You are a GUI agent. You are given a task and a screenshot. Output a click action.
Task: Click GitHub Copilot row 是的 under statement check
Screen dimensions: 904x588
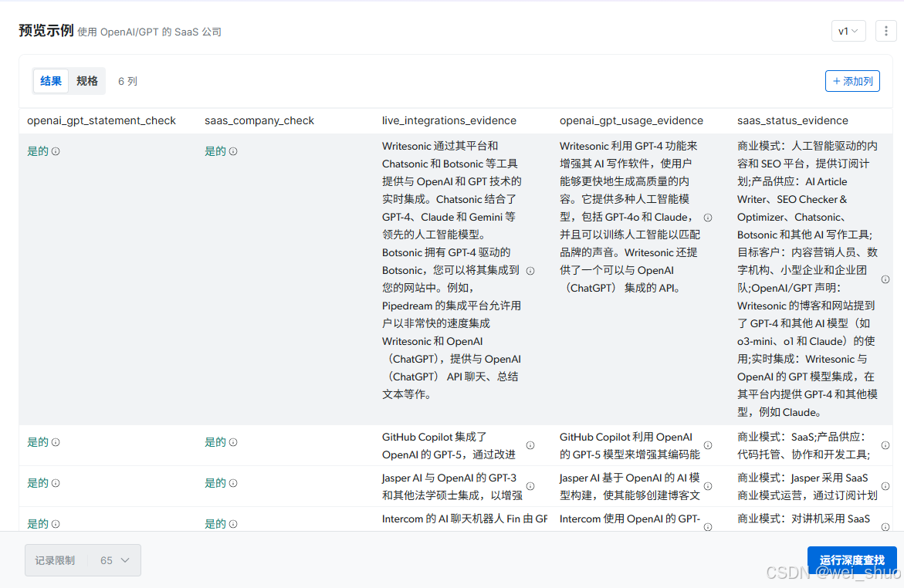(x=38, y=443)
